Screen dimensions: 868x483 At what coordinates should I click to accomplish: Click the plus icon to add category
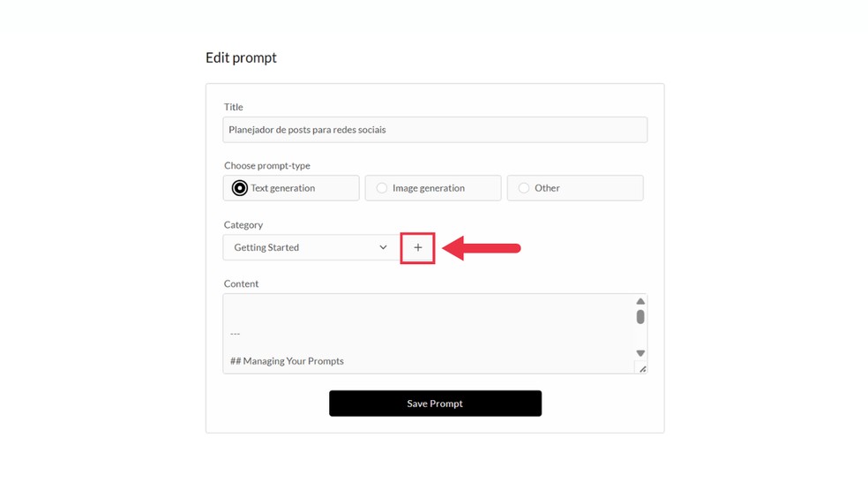click(417, 248)
